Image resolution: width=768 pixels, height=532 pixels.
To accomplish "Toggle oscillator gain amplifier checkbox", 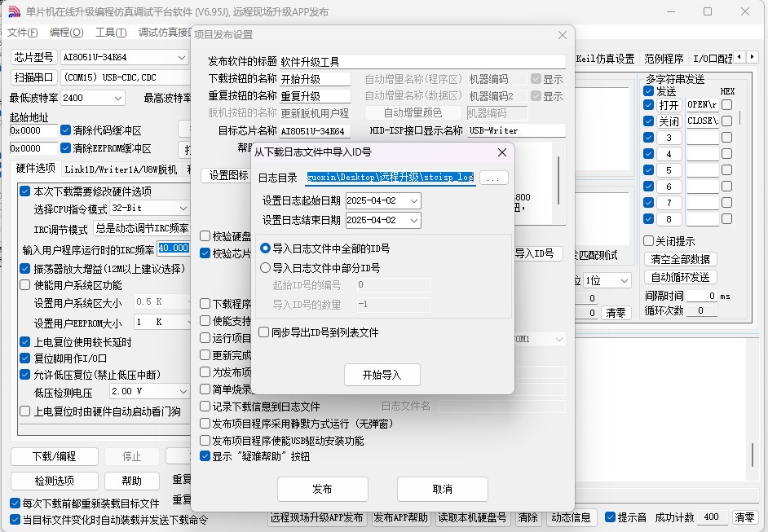I will pyautogui.click(x=25, y=268).
